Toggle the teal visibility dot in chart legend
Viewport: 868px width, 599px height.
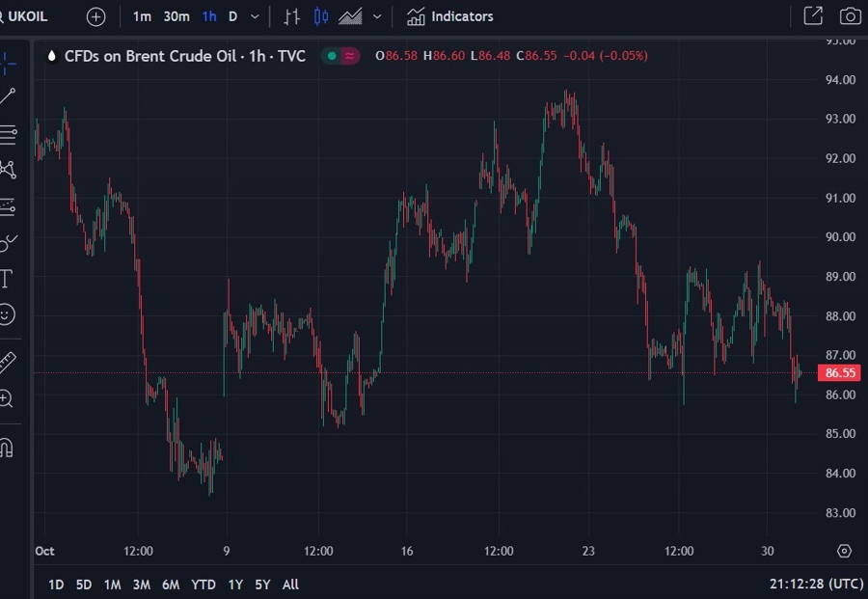pos(332,56)
